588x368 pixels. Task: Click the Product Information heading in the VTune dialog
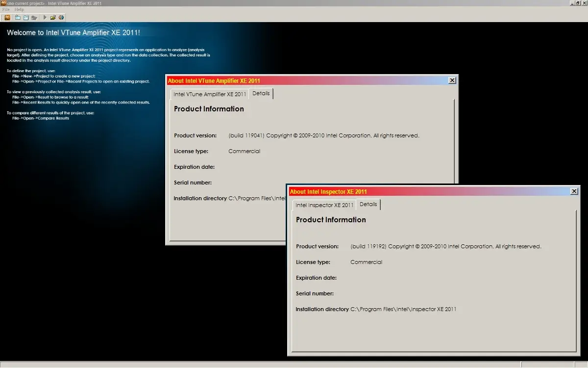[209, 109]
